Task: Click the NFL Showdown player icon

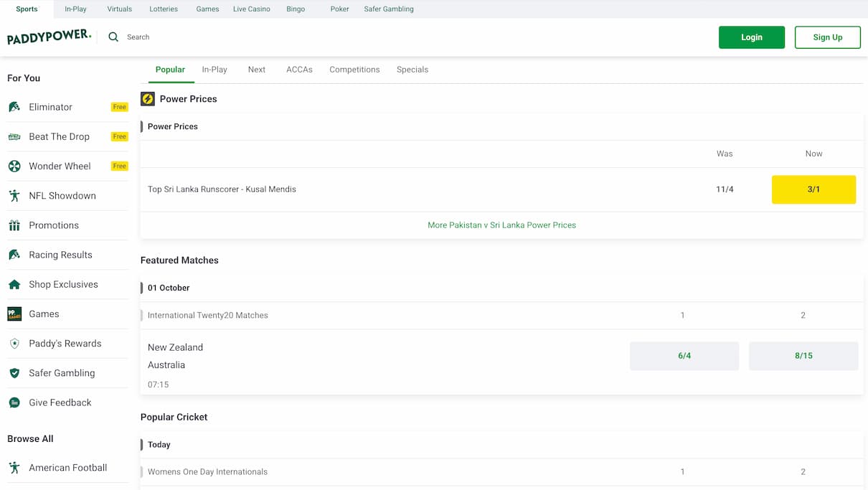Action: coord(14,195)
